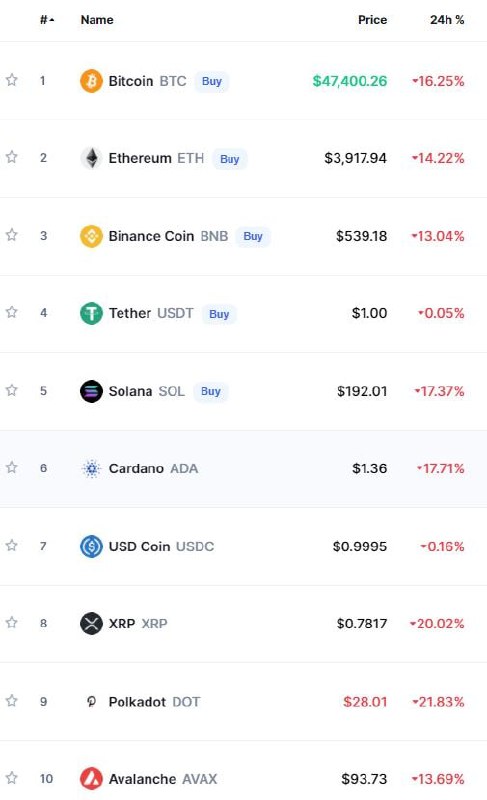Click the XRP black logo icon

[x=91, y=623]
